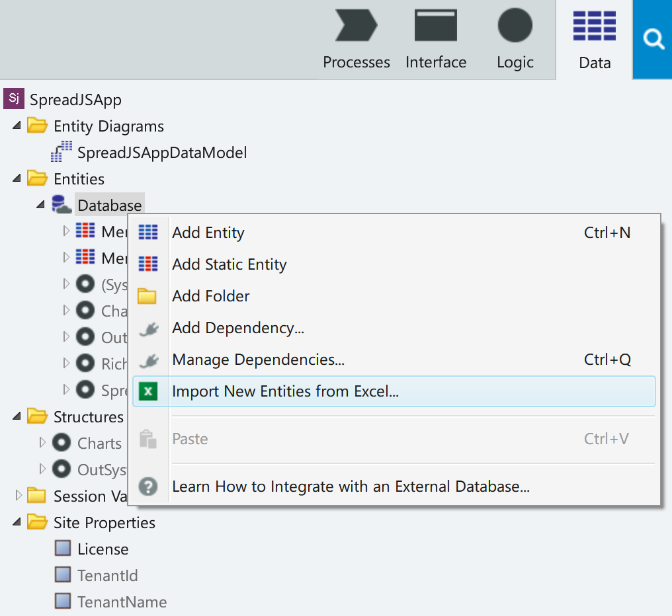Click the Entities folder icon
The width and height of the screenshot is (672, 616).
[37, 178]
